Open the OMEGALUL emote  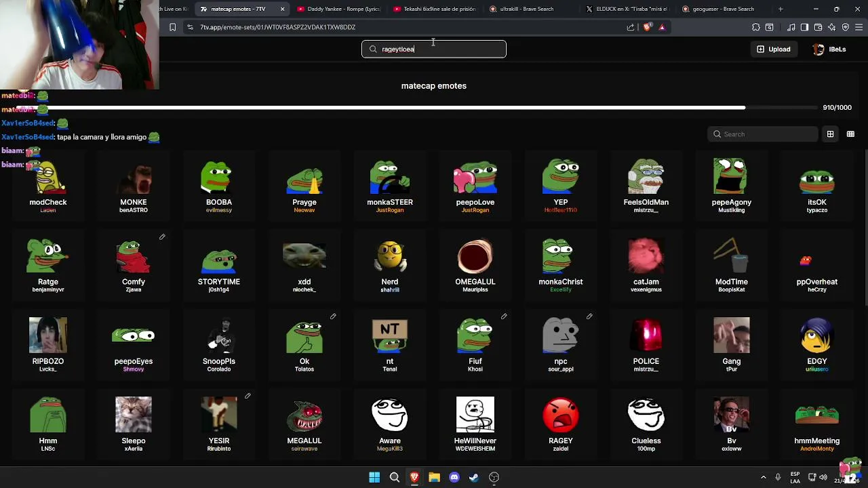coord(475,266)
